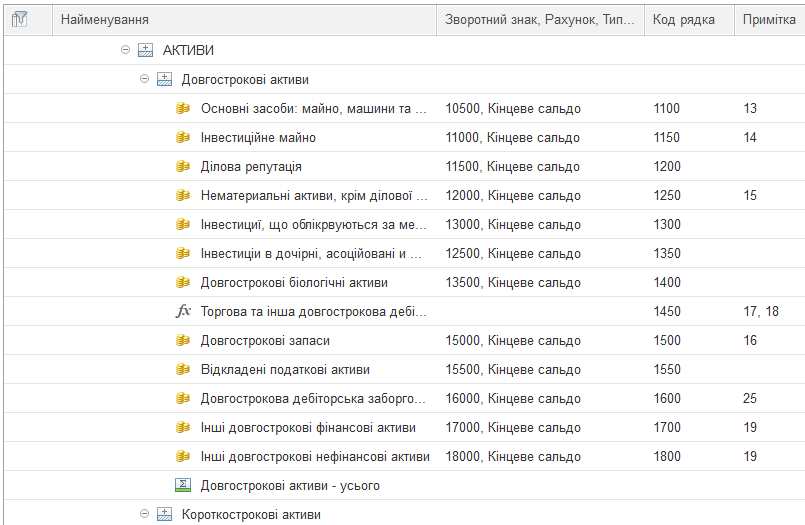Sort by the Найменування column header
This screenshot has width=805, height=525.
pos(245,20)
